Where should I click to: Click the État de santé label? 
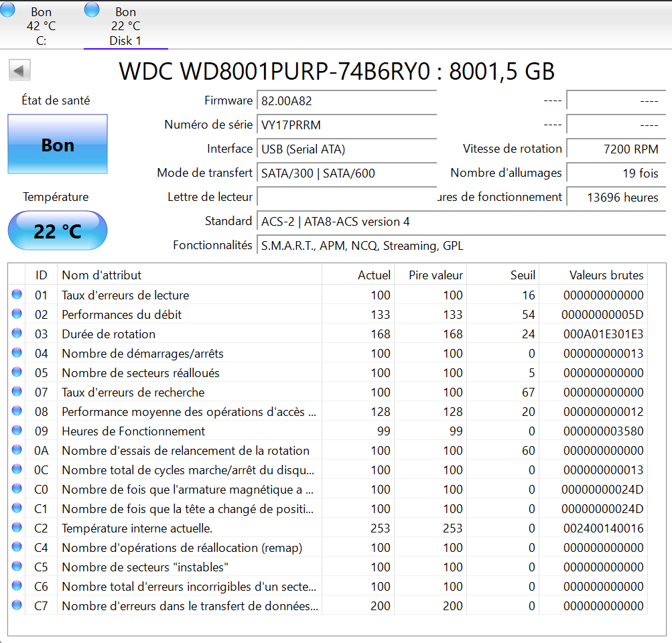tap(56, 100)
